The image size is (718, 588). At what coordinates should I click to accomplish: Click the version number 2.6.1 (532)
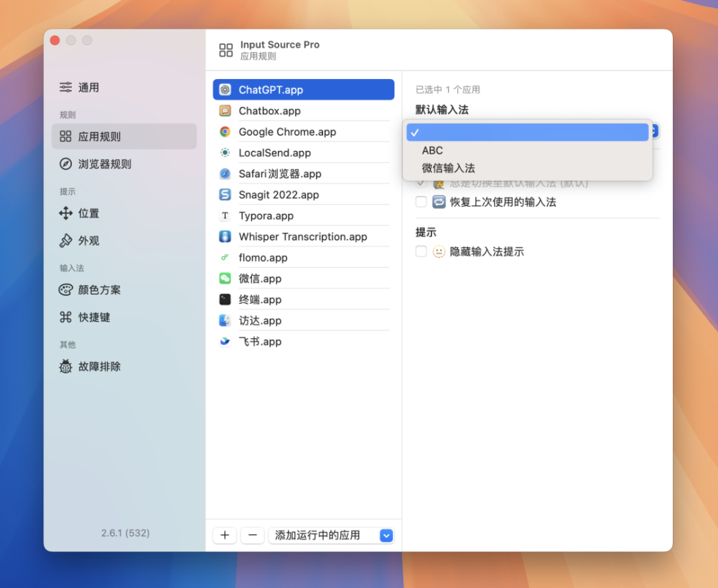125,533
